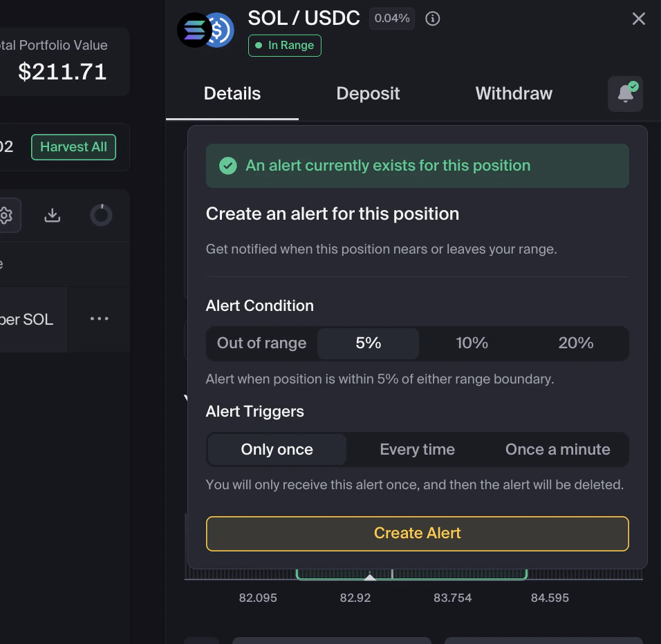Click the alert bell icon
This screenshot has width=661, height=644.
pyautogui.click(x=625, y=93)
